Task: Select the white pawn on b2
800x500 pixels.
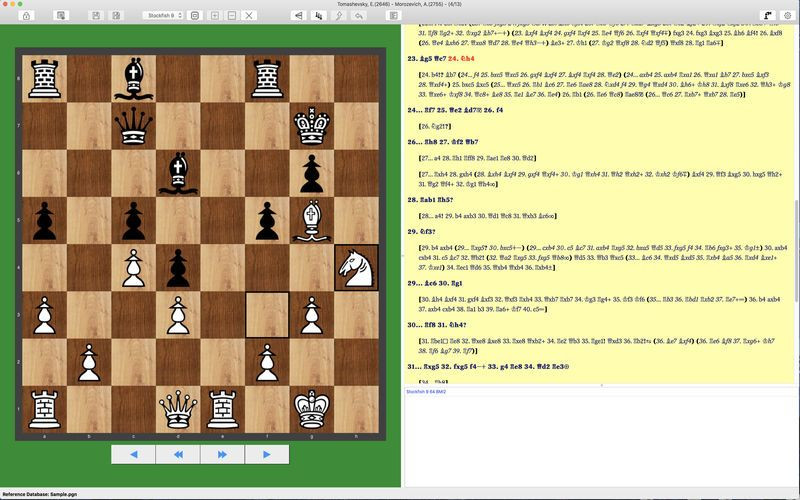Action: 89,362
